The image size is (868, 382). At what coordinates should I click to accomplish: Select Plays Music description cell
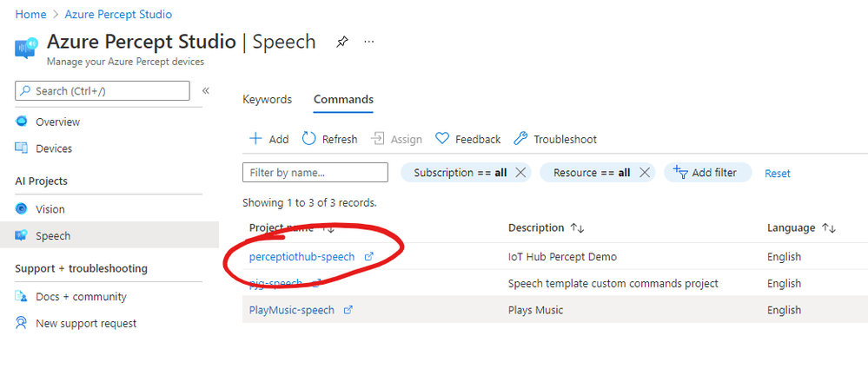click(x=535, y=310)
